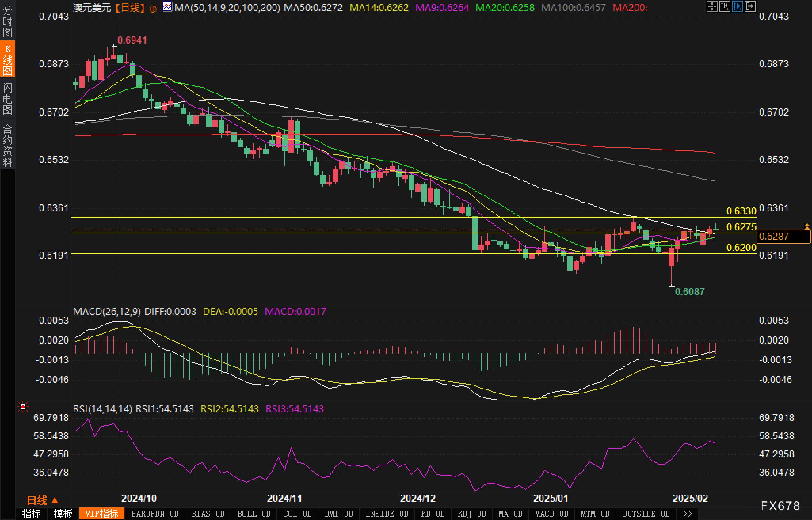
Task: Open 合约资料 panel in left sidebar
Action: pos(8,145)
